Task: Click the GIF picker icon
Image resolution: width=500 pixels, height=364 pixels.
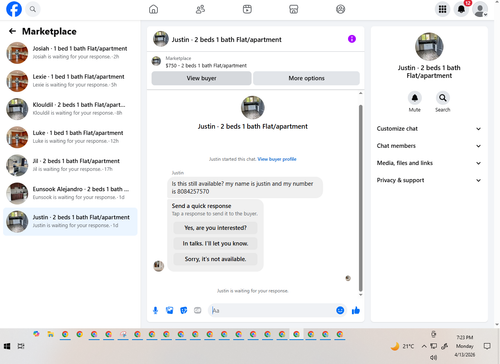Action: [198, 311]
